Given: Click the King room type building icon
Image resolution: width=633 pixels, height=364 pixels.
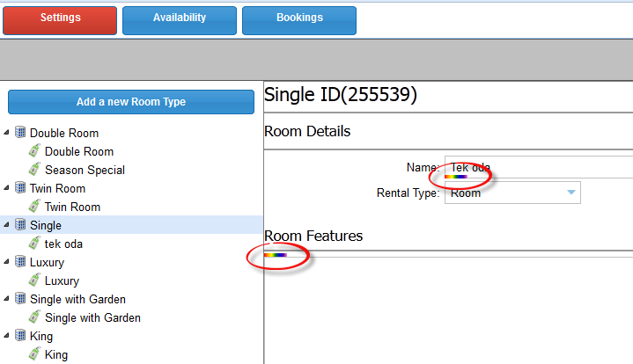Looking at the screenshot, I should tap(20, 336).
